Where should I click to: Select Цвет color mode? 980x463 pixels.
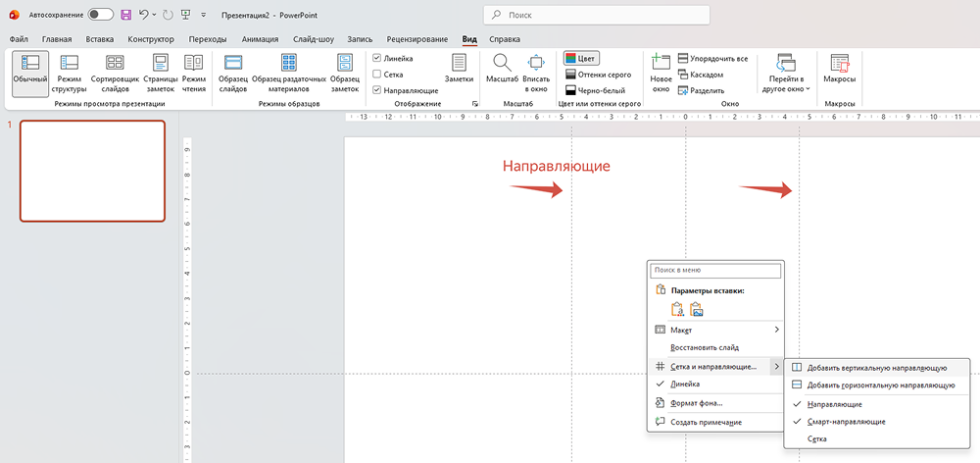coord(581,58)
